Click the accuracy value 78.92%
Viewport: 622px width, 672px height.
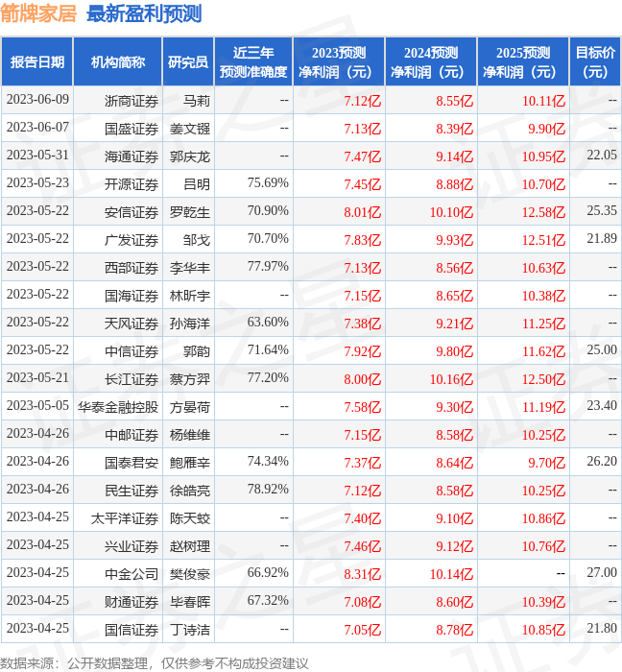pos(268,489)
